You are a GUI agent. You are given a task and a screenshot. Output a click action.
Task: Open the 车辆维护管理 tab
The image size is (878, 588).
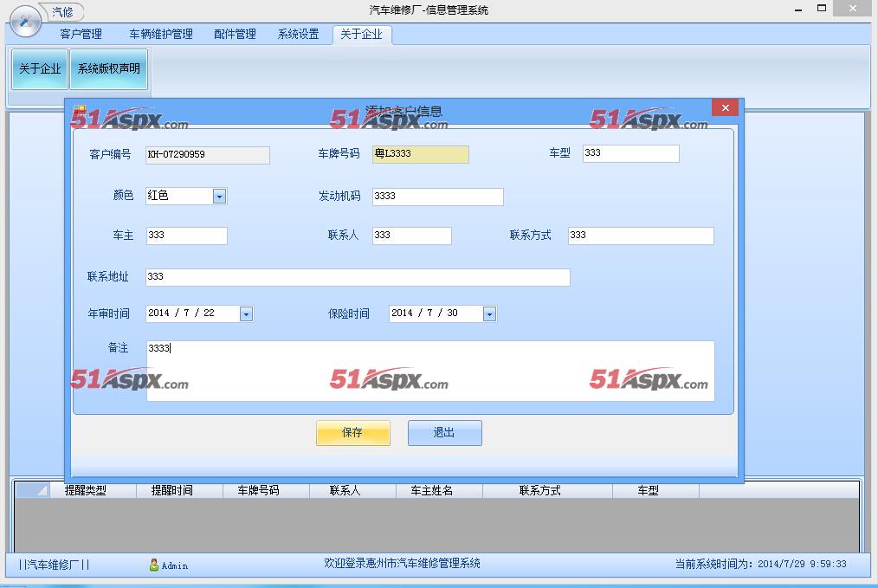point(161,34)
